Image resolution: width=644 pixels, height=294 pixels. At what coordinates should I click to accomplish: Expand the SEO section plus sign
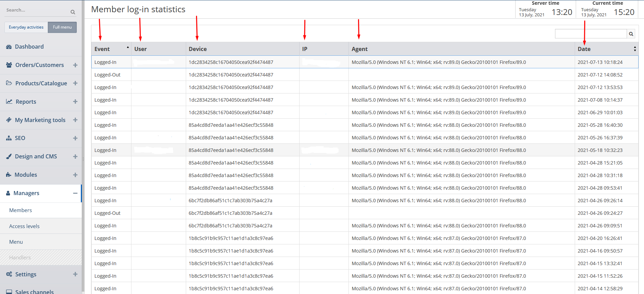(x=75, y=138)
